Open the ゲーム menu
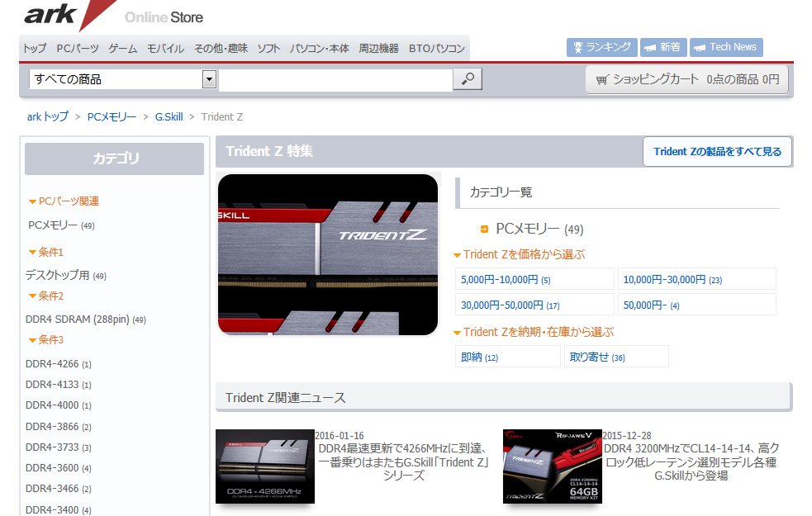812x516 pixels. (x=123, y=48)
